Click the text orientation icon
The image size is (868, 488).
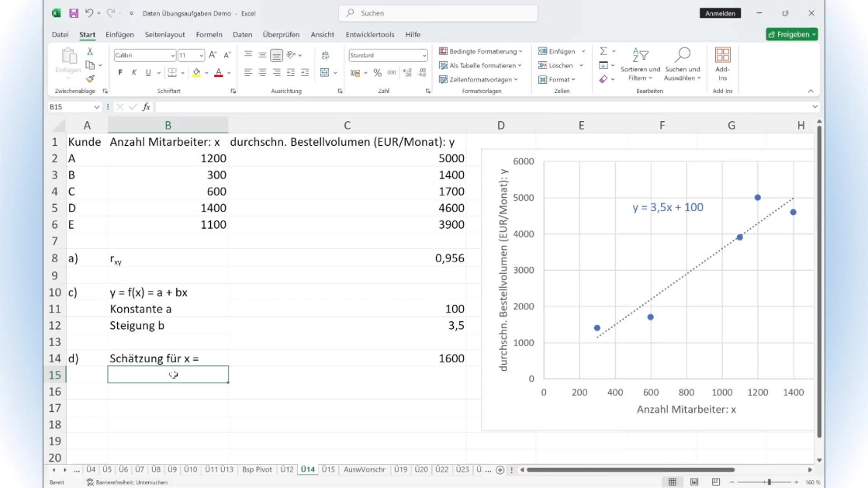click(291, 55)
